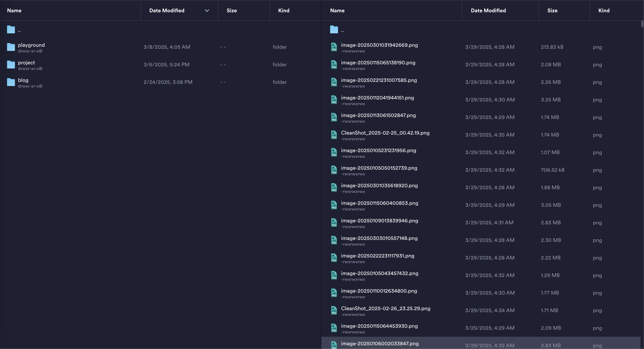This screenshot has width=644, height=349.
Task: Click the blog folder icon
Action: click(x=11, y=82)
